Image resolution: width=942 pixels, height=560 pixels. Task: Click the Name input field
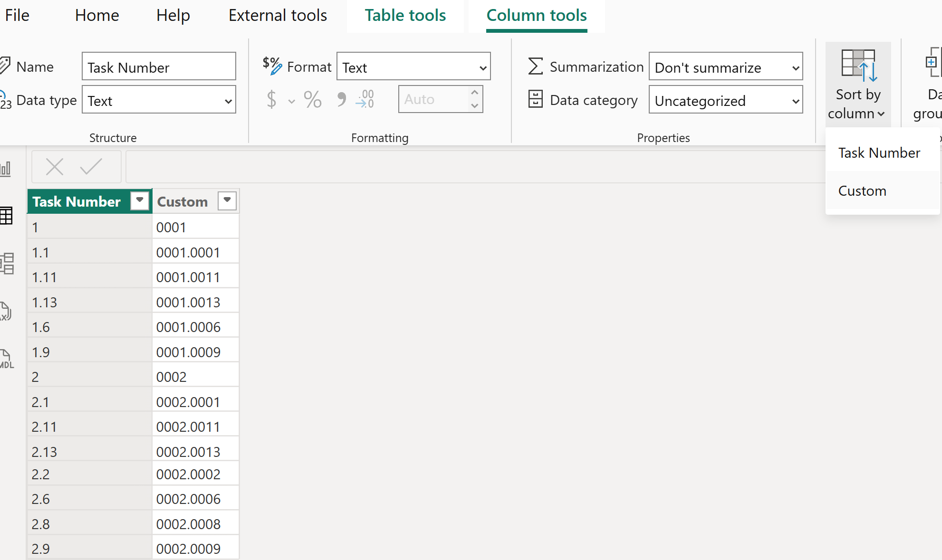pos(159,66)
